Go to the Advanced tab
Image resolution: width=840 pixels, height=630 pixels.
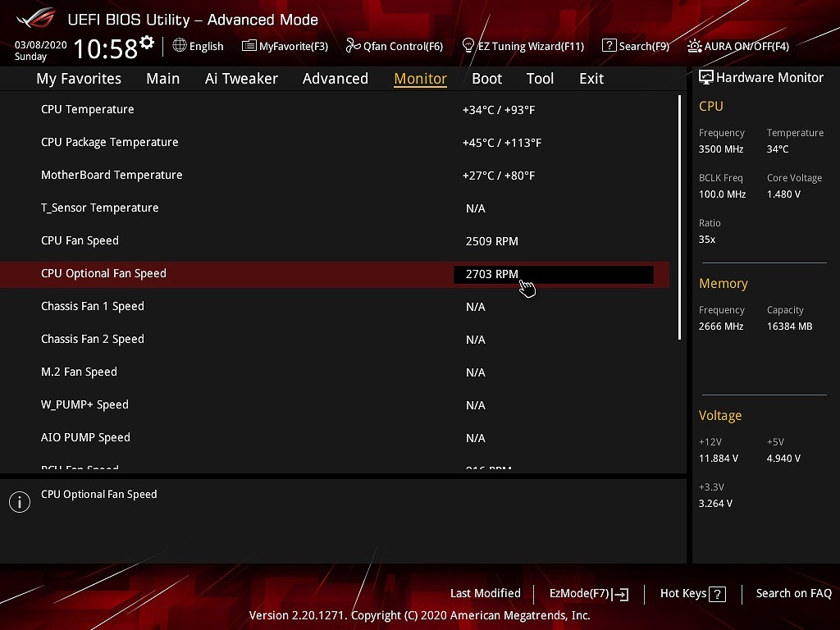(336, 79)
